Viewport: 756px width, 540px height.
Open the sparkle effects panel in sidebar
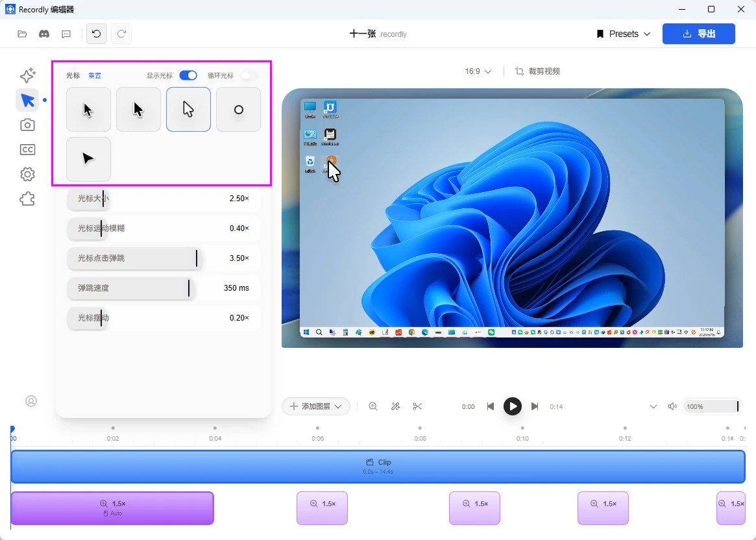coord(27,75)
